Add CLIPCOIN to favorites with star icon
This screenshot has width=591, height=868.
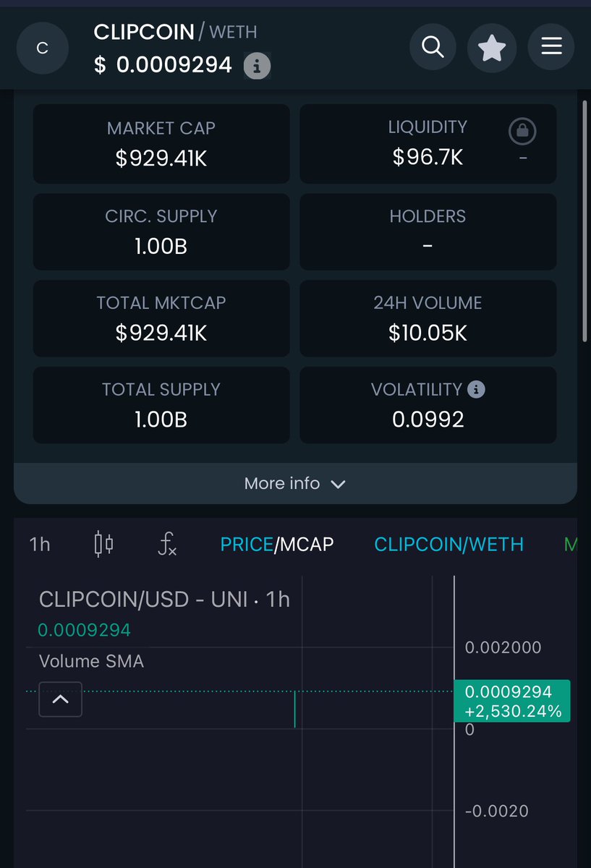coord(492,48)
